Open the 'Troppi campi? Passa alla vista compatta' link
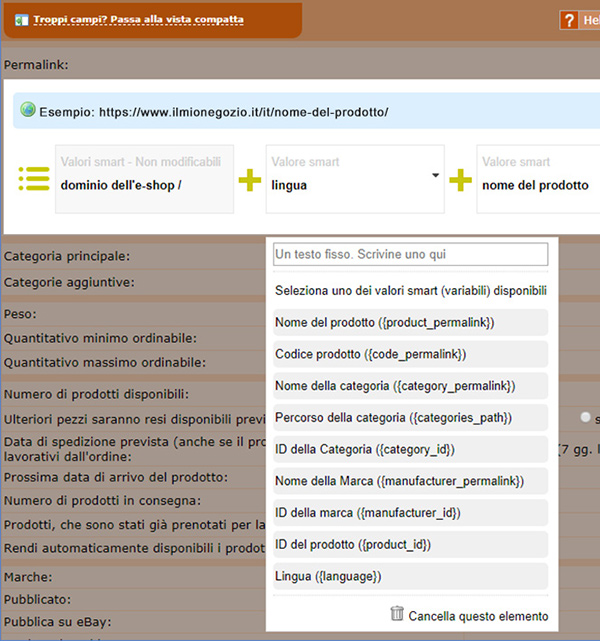600x641 pixels. [x=138, y=20]
